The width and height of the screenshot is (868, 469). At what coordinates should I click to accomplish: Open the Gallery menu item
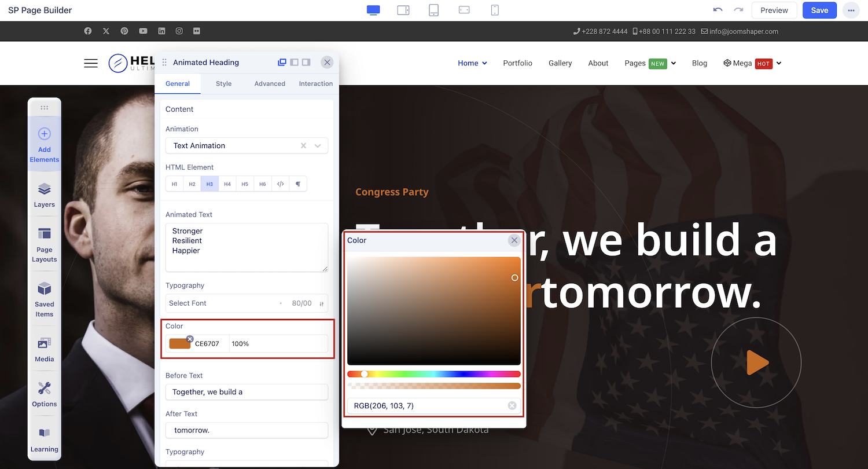pyautogui.click(x=560, y=63)
